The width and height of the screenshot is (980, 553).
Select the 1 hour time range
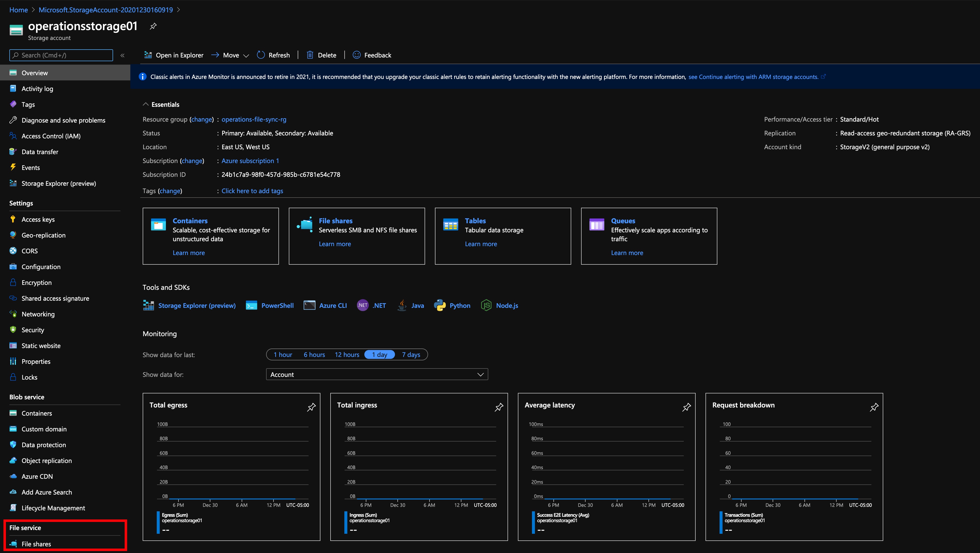coord(283,355)
